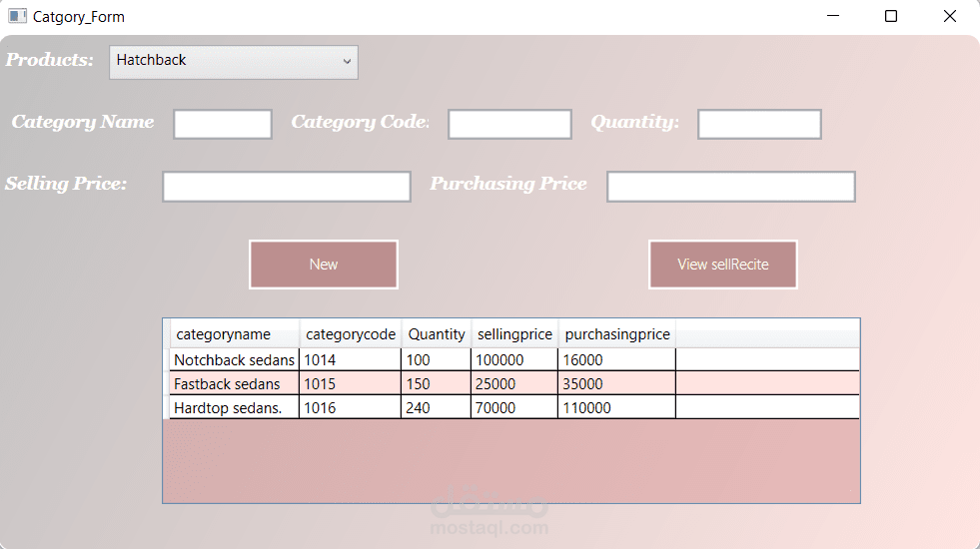Click the Purchasing Price input field
This screenshot has width=980, height=549.
click(730, 186)
